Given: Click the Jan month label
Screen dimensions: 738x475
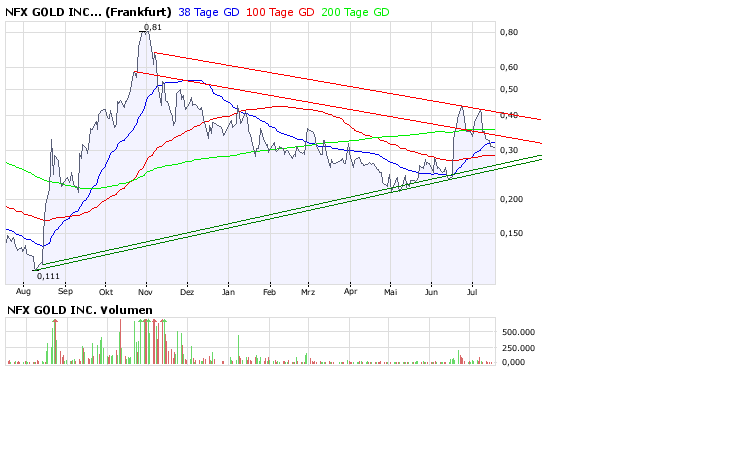Looking at the screenshot, I should (228, 292).
